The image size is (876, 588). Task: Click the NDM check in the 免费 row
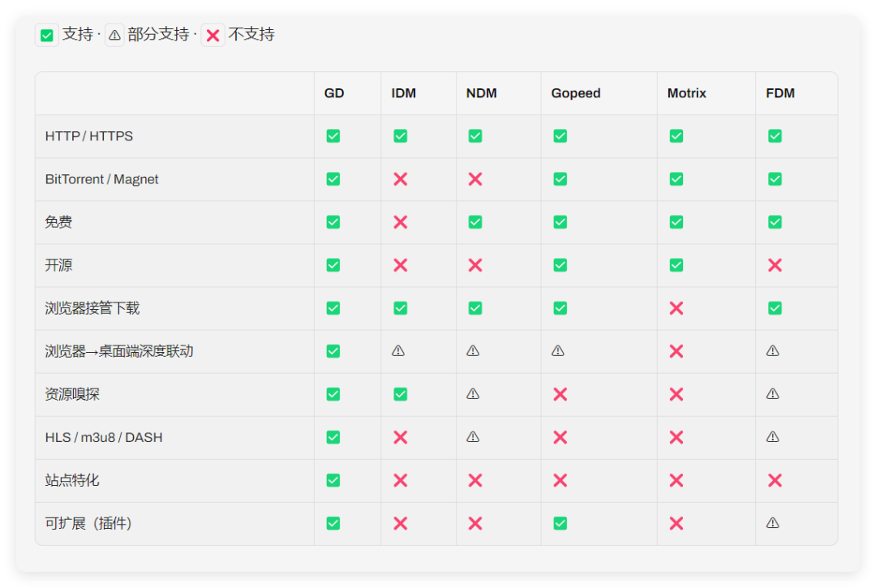(475, 222)
